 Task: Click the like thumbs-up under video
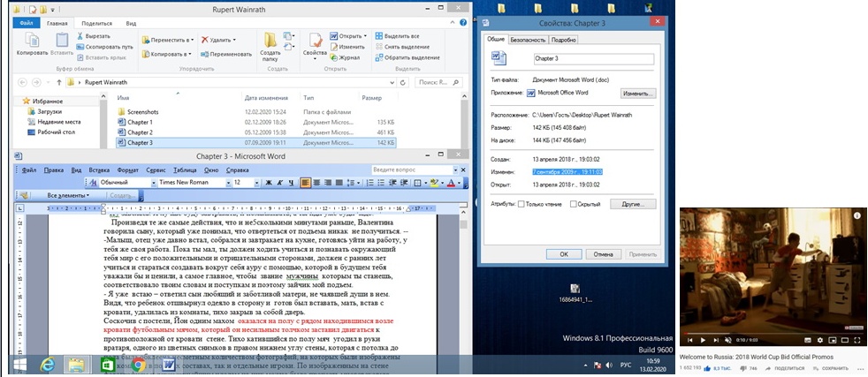click(x=707, y=367)
